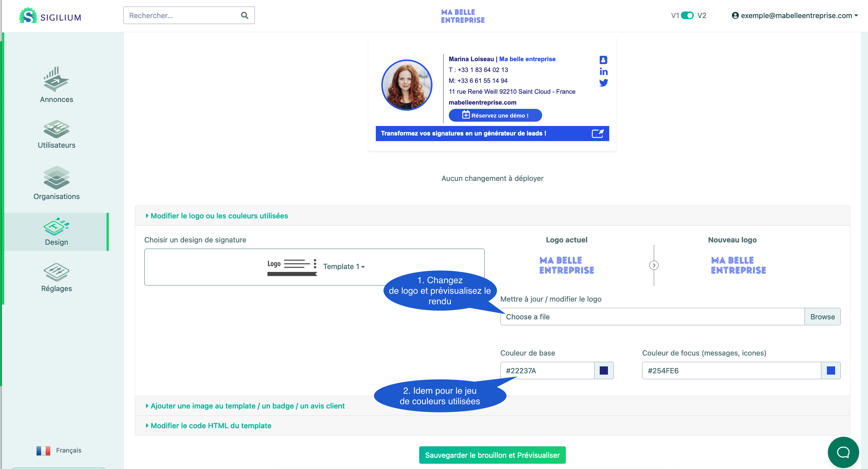Open the Réglages settings icon
This screenshot has width=868, height=469.
(x=56, y=272)
